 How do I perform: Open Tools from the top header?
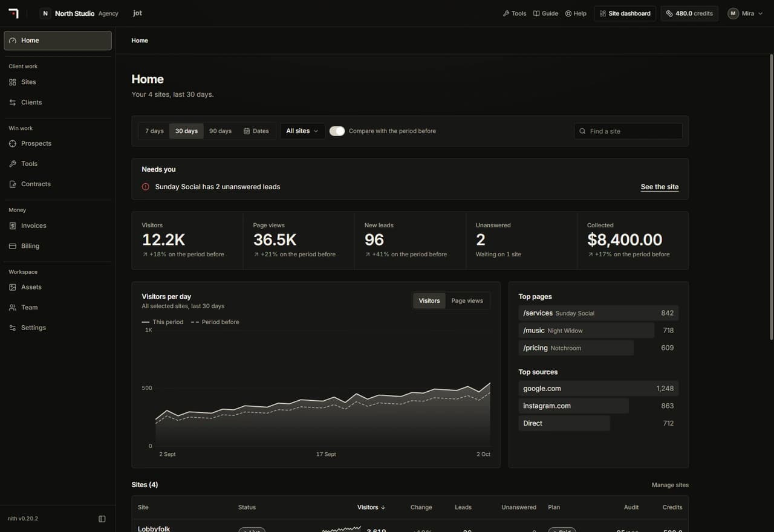[515, 13]
